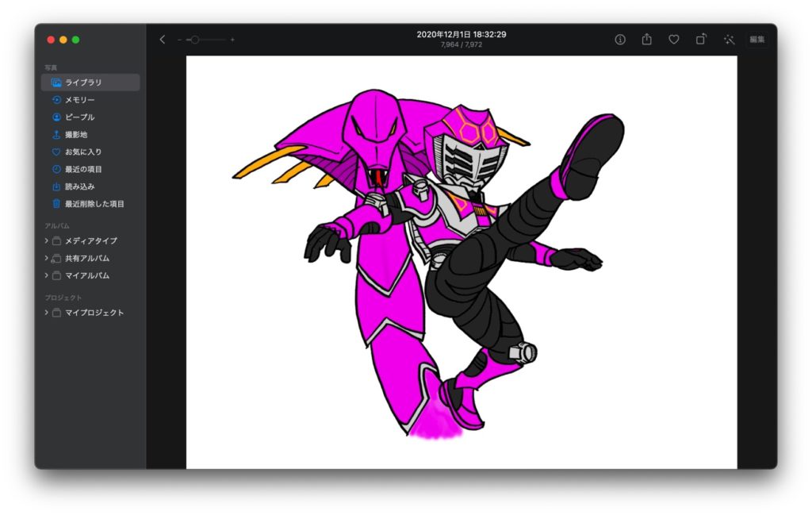Click the folder icon beside マイプロジェクト
The image size is (812, 515).
[56, 313]
